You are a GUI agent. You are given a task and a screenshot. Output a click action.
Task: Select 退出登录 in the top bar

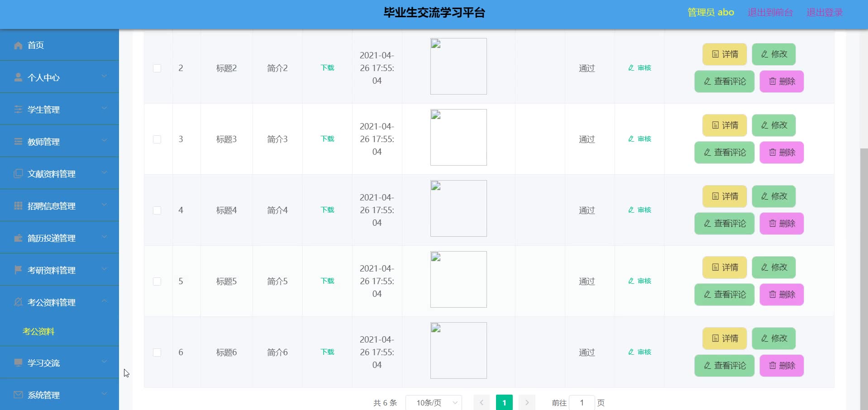(824, 12)
